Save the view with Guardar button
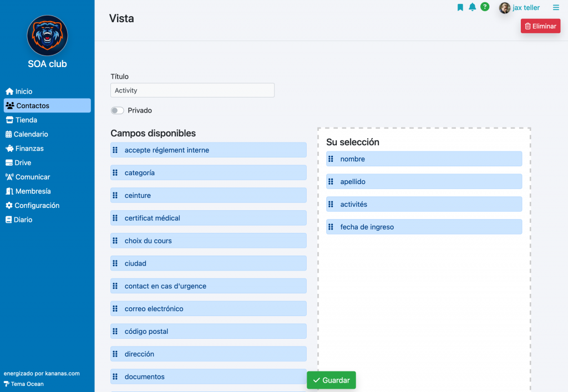The width and height of the screenshot is (568, 392). pyautogui.click(x=331, y=380)
